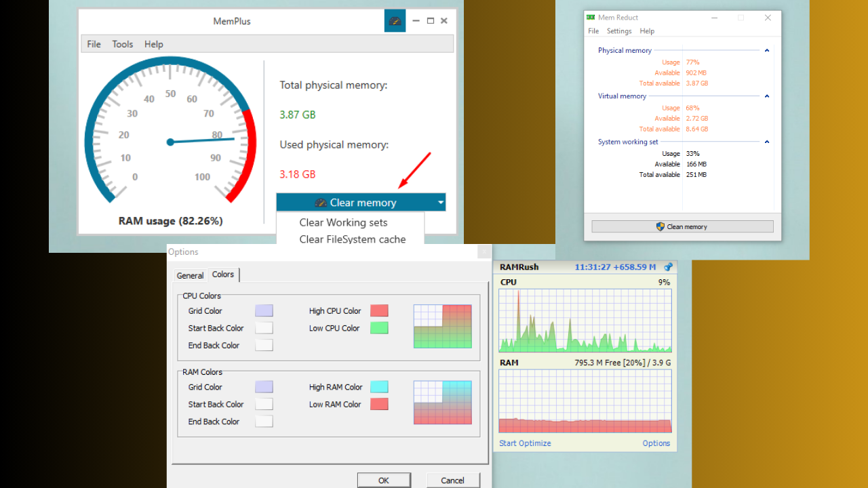Image resolution: width=868 pixels, height=488 pixels.
Task: Pick the RAM Start Back Color swatch
Action: click(264, 404)
